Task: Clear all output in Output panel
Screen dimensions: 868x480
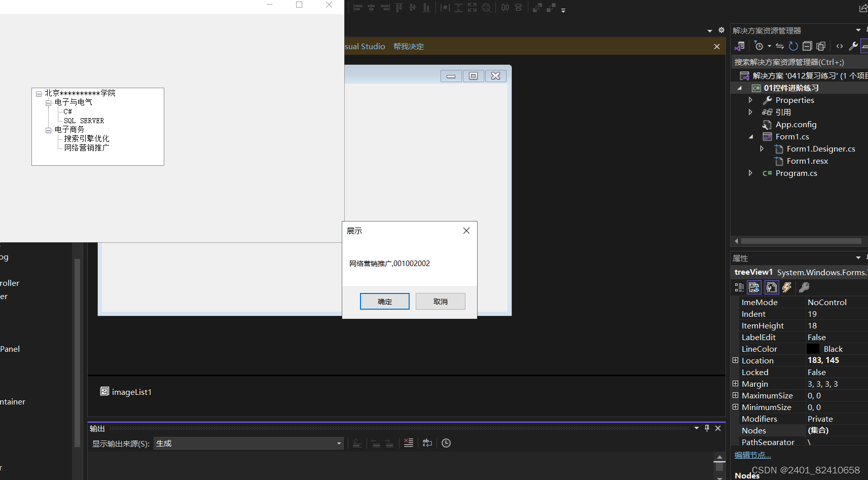Action: pos(409,443)
